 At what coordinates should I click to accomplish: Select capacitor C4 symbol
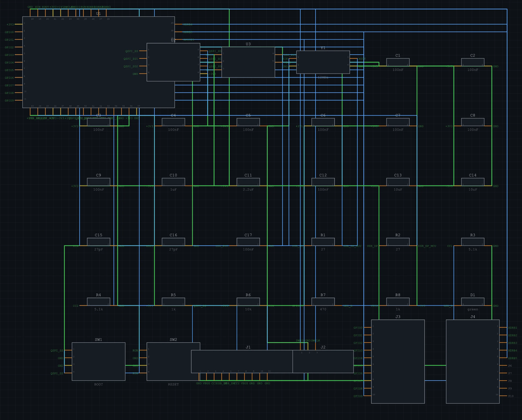pyautogui.click(x=173, y=122)
